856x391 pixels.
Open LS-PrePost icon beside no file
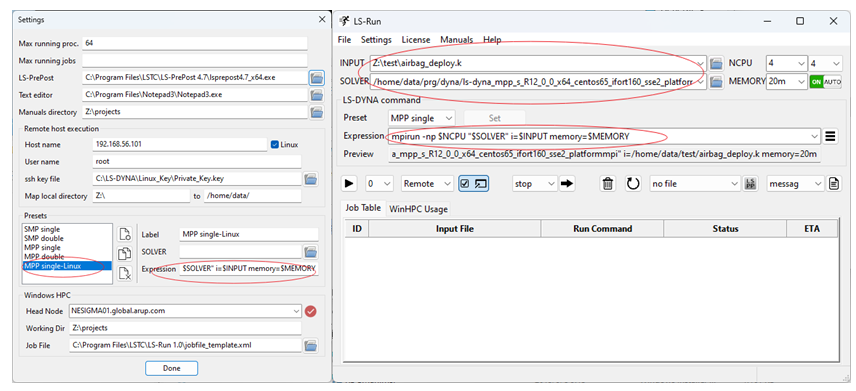[x=751, y=183]
